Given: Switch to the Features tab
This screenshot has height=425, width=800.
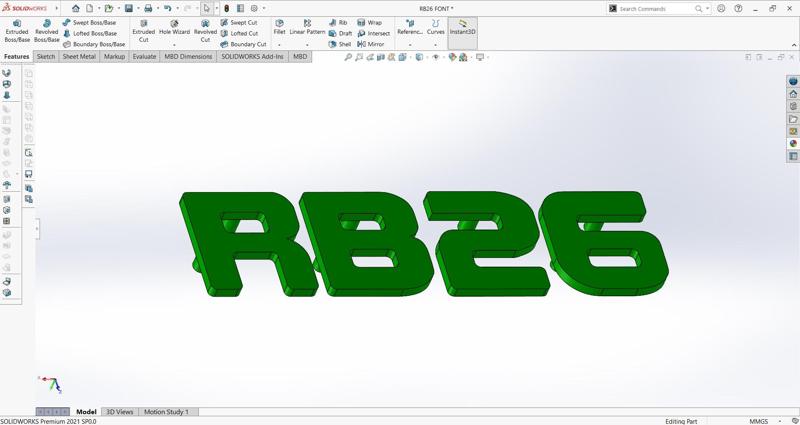Looking at the screenshot, I should (17, 57).
